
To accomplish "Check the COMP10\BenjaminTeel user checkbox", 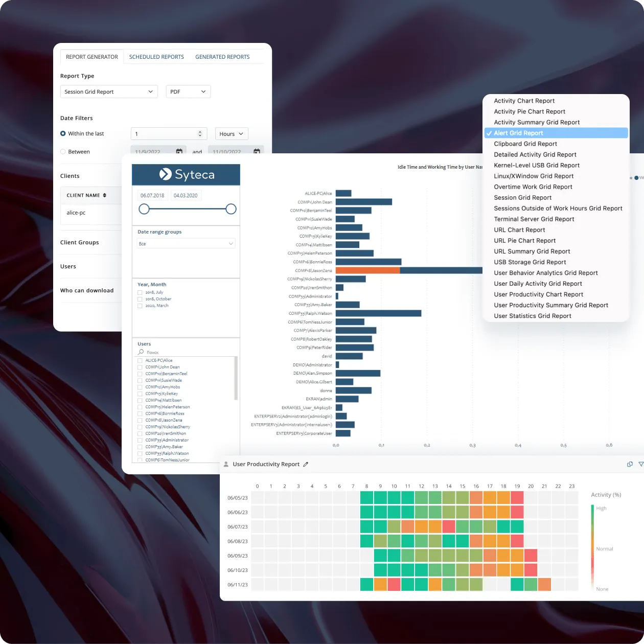I will tap(140, 374).
